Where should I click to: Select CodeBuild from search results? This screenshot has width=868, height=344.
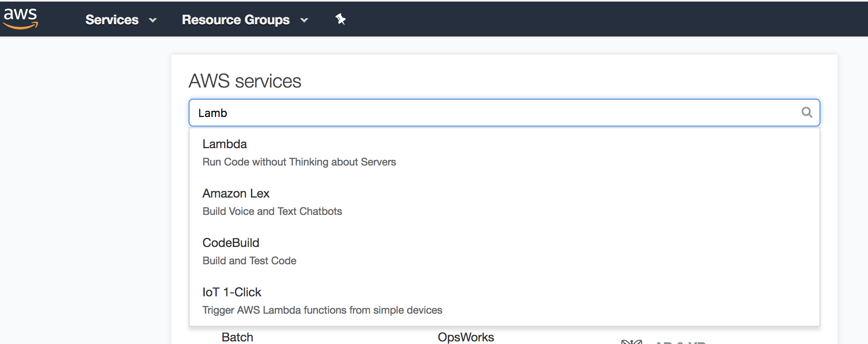pos(231,243)
